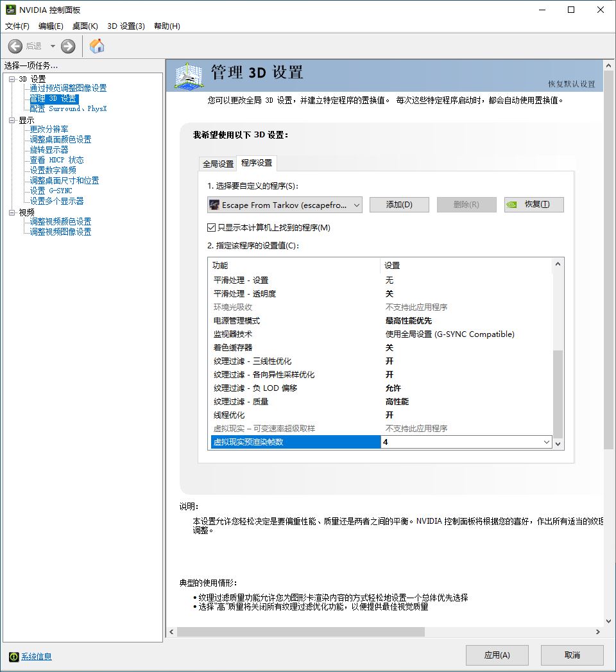Click the settings list scroll-up arrow
Image resolution: width=616 pixels, height=672 pixels.
click(x=558, y=264)
